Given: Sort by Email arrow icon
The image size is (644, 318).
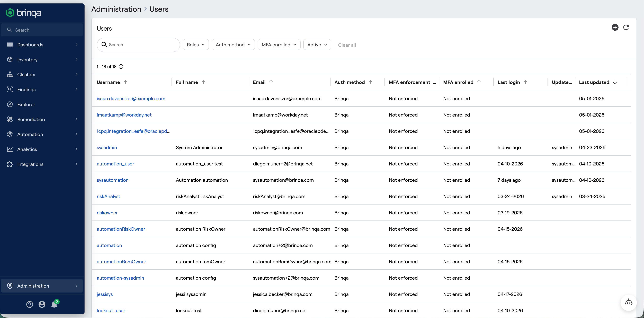Looking at the screenshot, I should [x=271, y=82].
